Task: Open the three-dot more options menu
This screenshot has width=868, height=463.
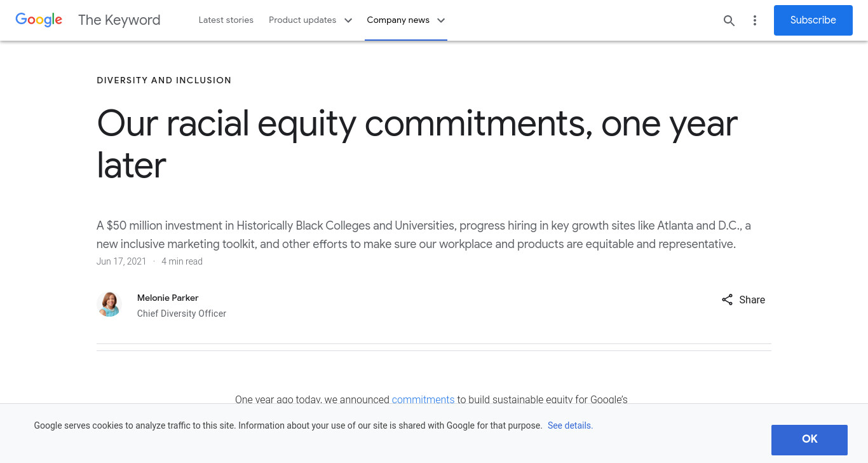Action: (x=755, y=20)
